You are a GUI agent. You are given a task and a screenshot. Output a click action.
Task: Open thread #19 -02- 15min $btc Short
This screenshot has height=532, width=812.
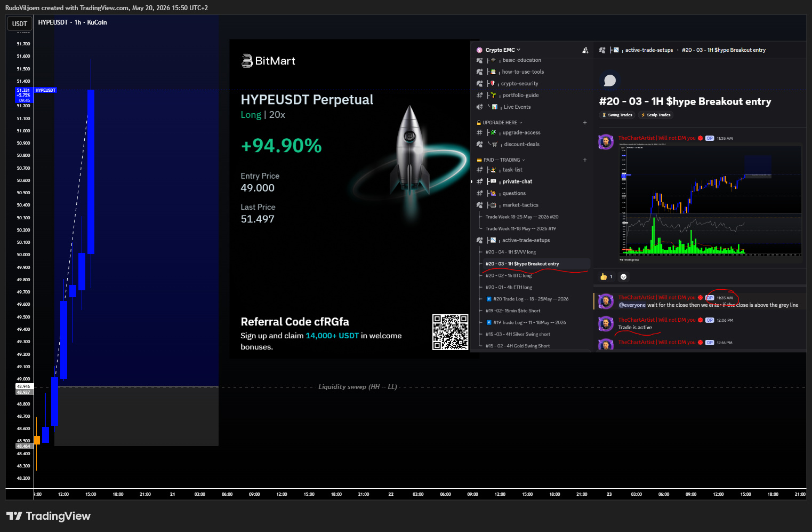[513, 311]
